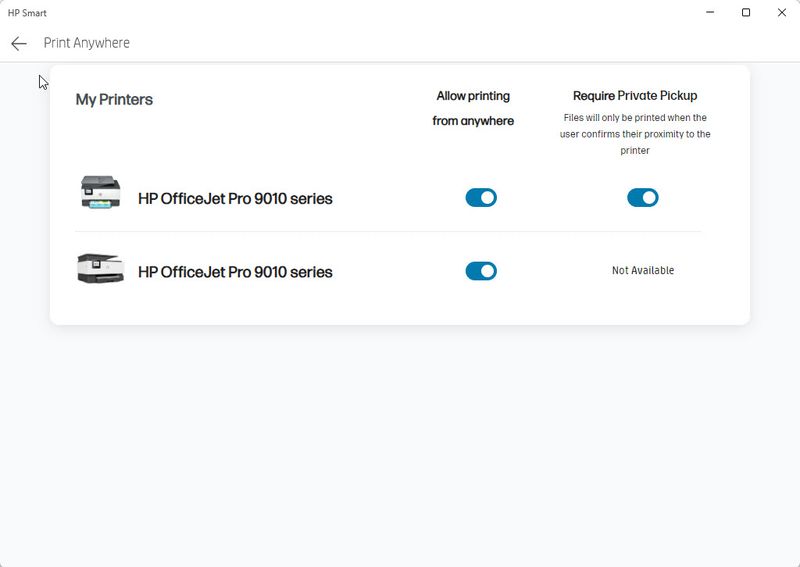The image size is (800, 567).
Task: Click the private pickup proximity description text
Action: pos(635,134)
